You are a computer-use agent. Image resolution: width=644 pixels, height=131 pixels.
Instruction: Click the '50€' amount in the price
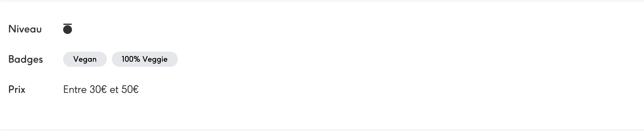(130, 89)
